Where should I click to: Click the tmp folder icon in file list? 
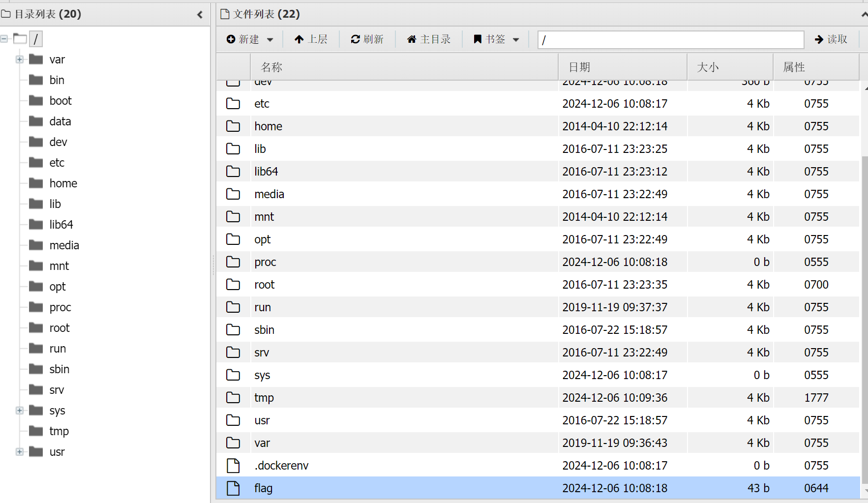233,398
